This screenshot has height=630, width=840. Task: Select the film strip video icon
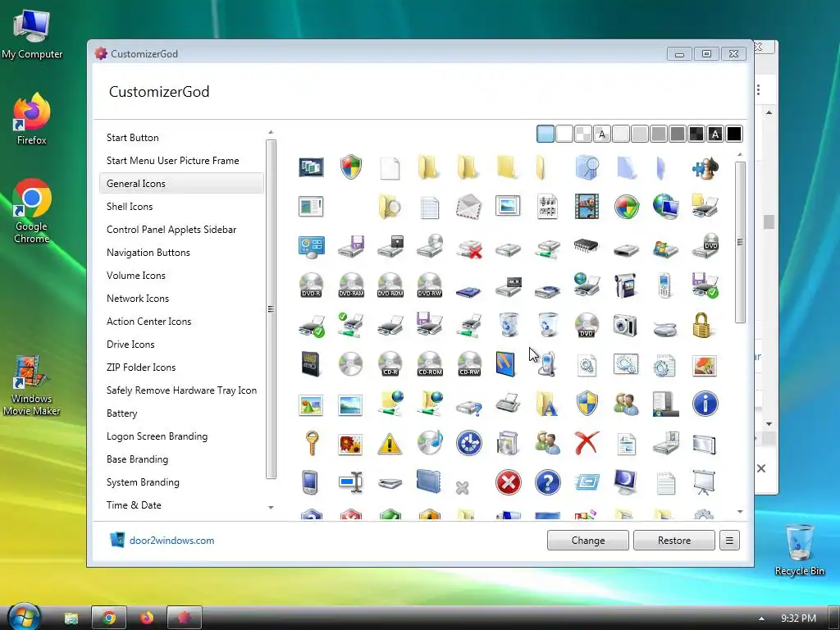[x=587, y=207]
